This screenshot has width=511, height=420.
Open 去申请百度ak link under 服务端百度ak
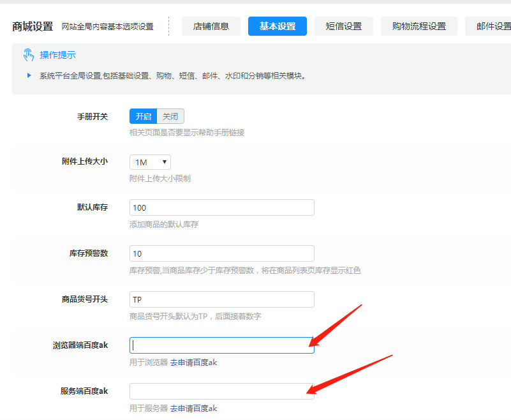(194, 409)
